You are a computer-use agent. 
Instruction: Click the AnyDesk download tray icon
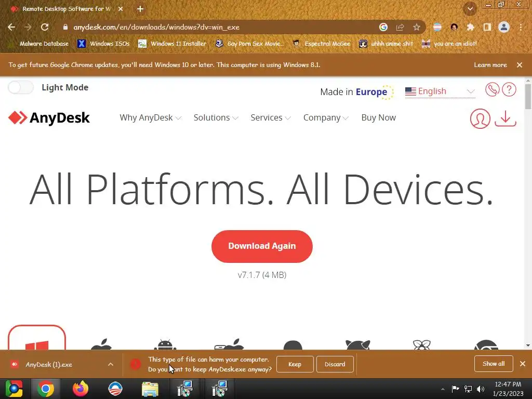(506, 118)
